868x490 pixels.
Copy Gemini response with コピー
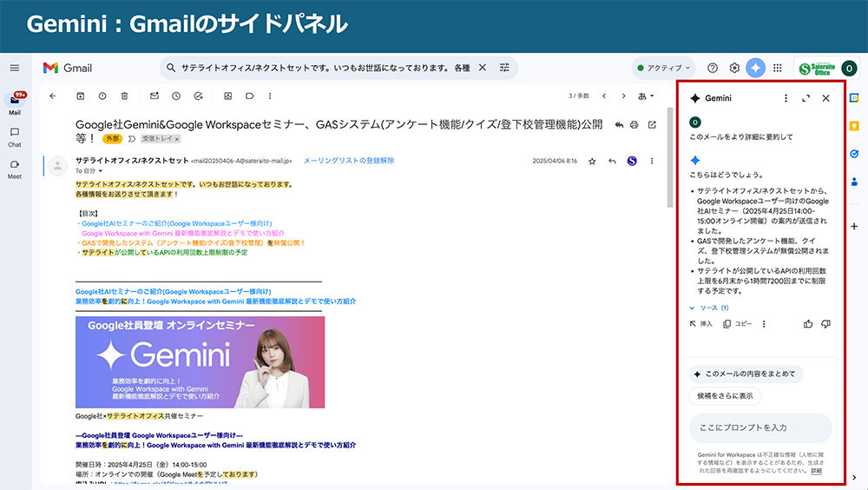tap(737, 324)
